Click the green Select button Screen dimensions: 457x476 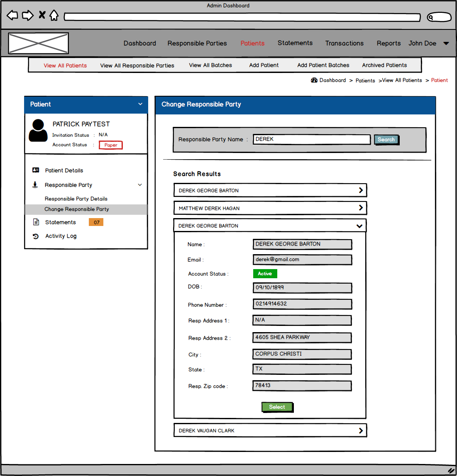click(277, 407)
